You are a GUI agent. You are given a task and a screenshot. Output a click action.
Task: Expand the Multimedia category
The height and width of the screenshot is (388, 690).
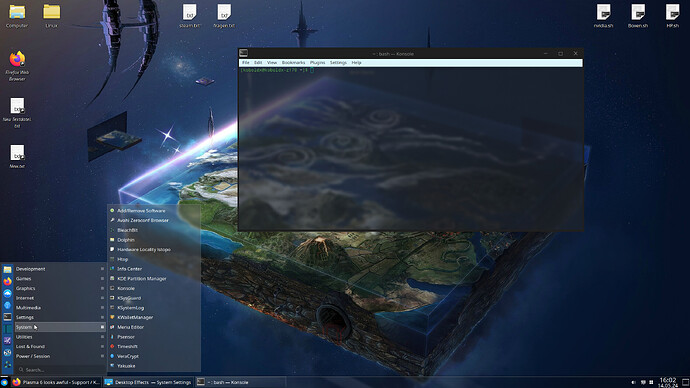(x=60, y=307)
